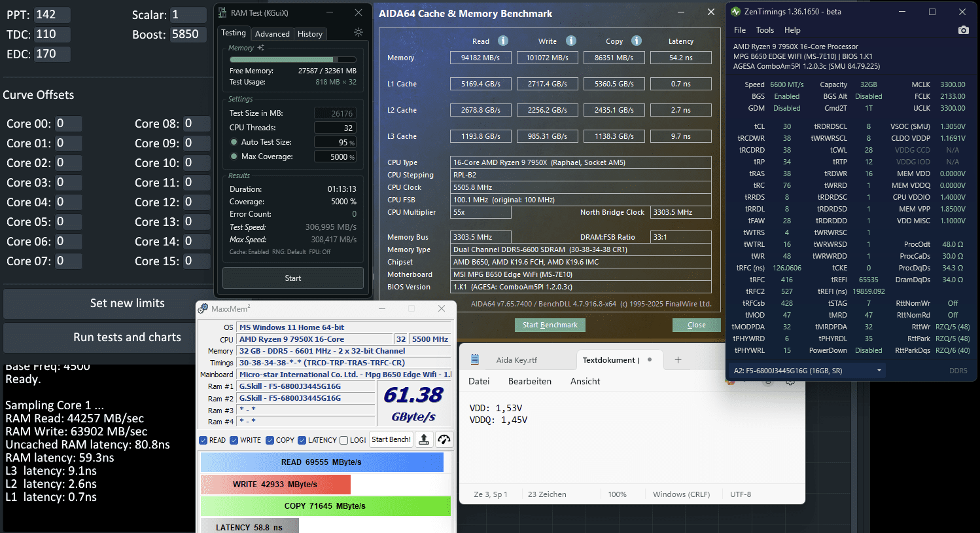
Task: Toggle the WRITE checkbox in MaxxMem
Action: pos(234,440)
